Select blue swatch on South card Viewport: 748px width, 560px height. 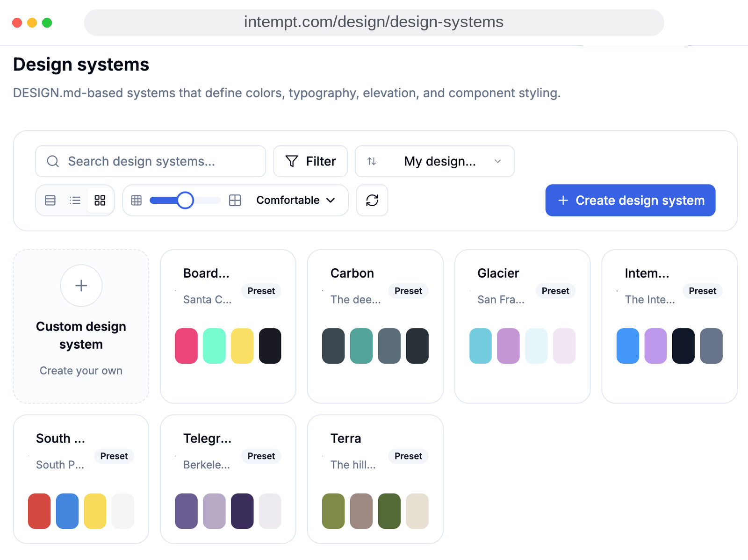pos(67,511)
